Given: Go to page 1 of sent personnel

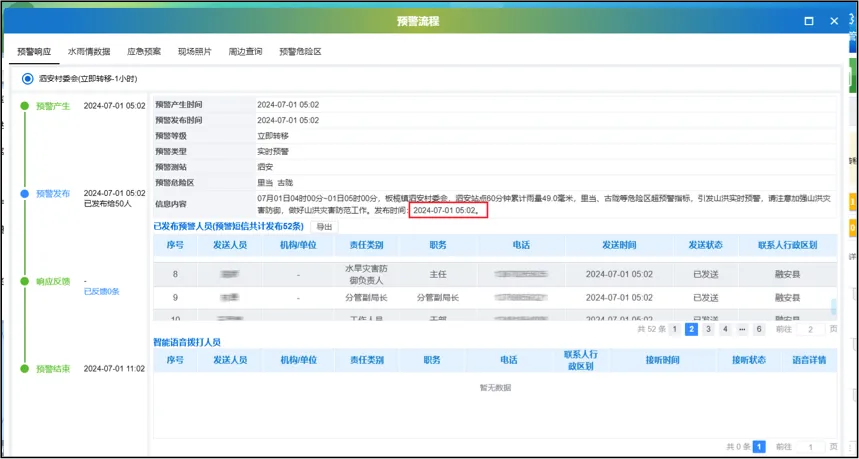Looking at the screenshot, I should coord(674,329).
